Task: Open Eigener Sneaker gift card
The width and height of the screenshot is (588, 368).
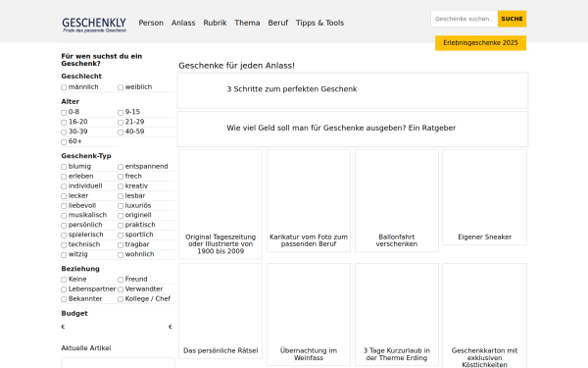Action: (x=484, y=197)
